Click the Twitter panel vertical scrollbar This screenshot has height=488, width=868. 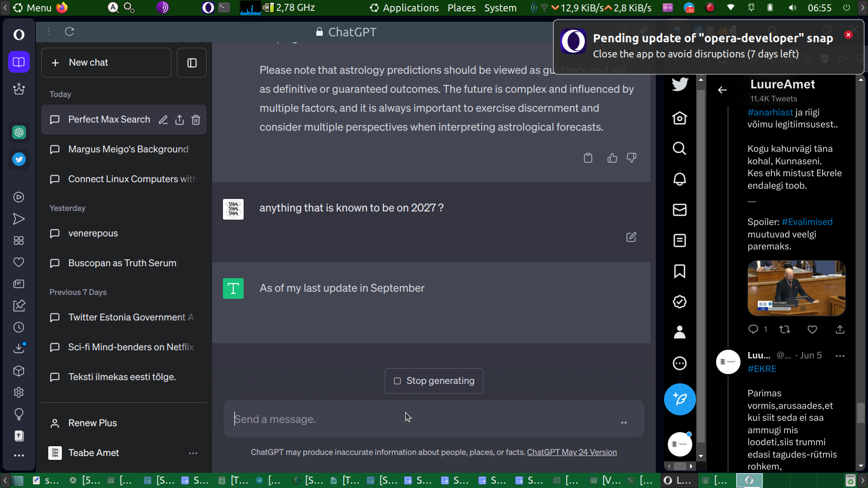[x=861, y=413]
